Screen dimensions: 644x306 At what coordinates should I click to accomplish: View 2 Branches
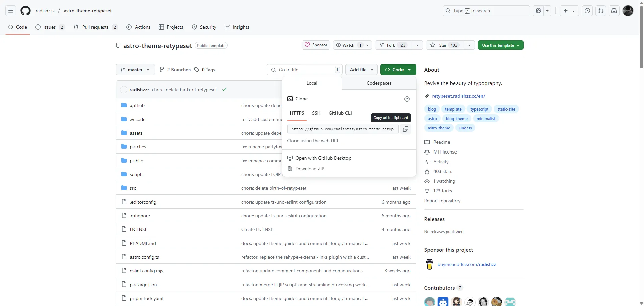click(175, 70)
